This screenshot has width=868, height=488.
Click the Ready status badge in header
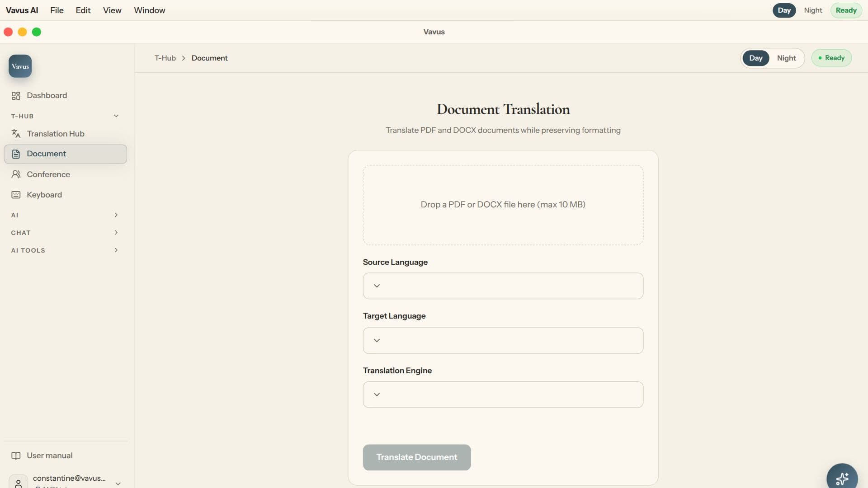(x=831, y=58)
